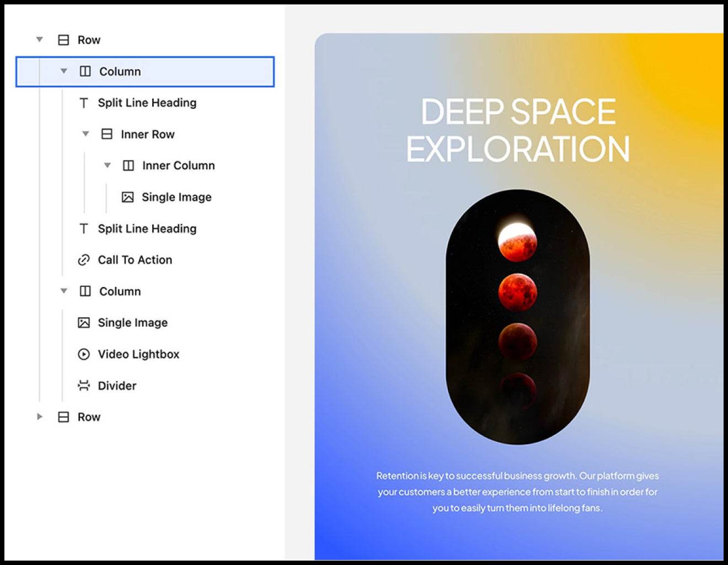
Task: Collapse the Inner Row node
Action: click(85, 134)
